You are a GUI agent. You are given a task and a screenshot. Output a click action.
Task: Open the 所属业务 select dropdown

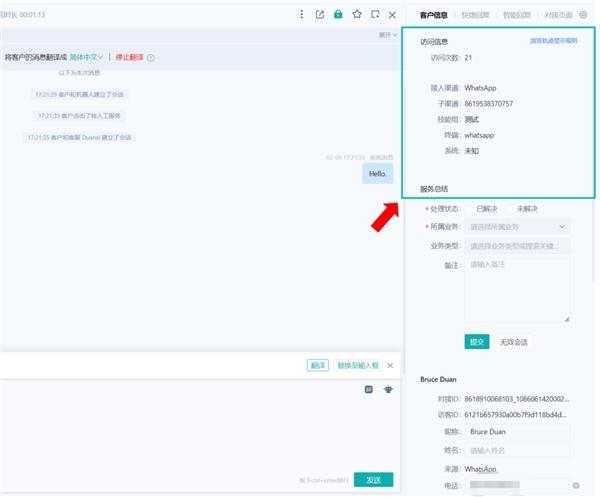coord(517,227)
